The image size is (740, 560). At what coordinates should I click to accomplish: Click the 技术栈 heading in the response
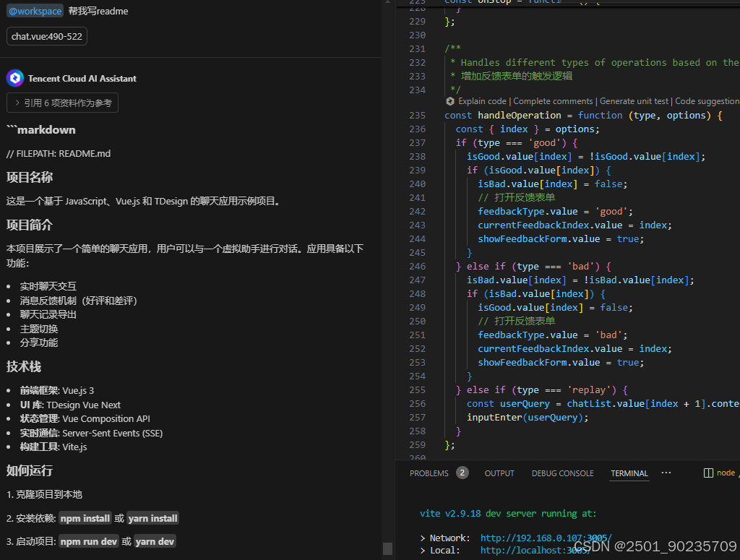pos(24,366)
